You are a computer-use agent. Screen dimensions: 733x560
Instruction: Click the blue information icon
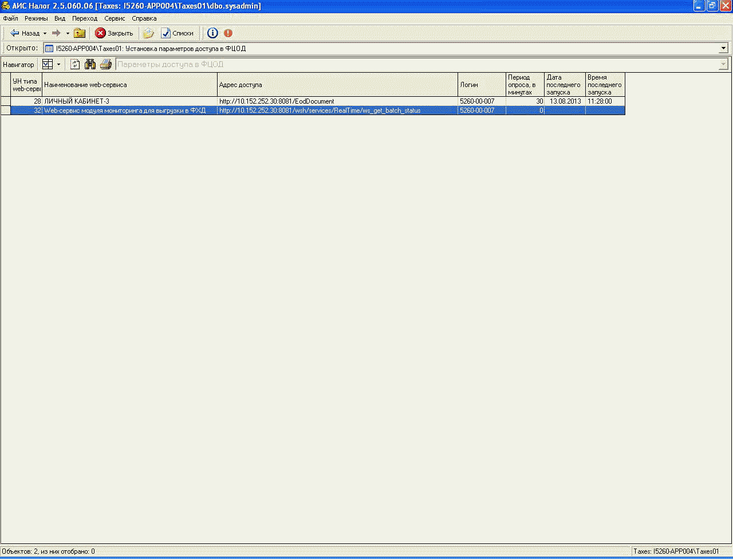point(212,33)
